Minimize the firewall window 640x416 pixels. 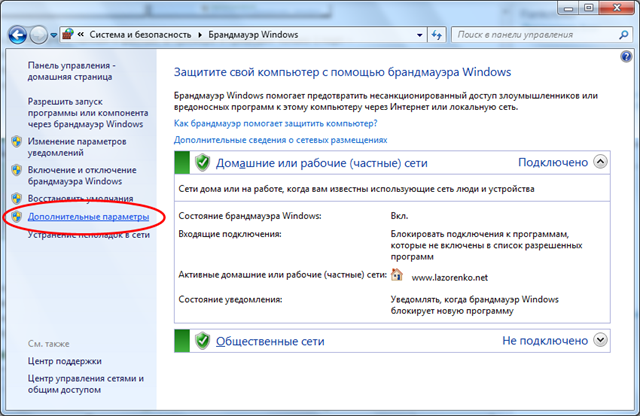pyautogui.click(x=569, y=8)
